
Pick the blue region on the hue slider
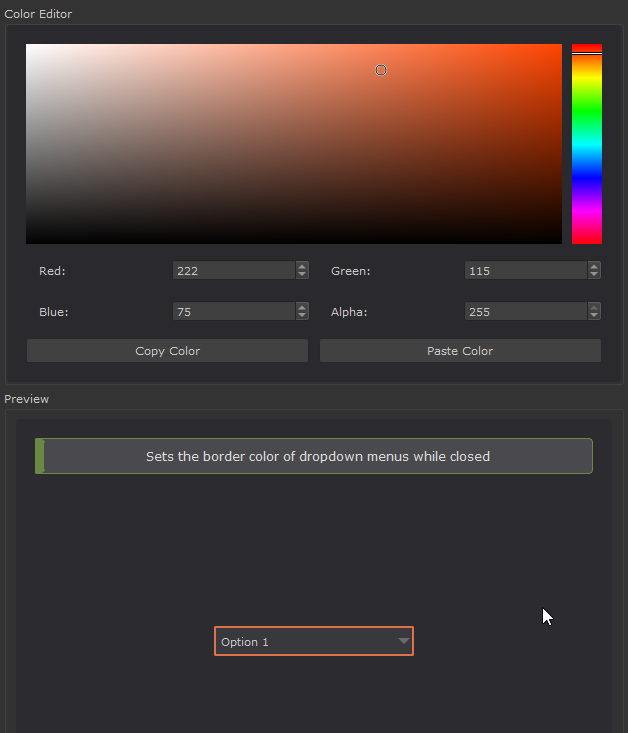(587, 180)
